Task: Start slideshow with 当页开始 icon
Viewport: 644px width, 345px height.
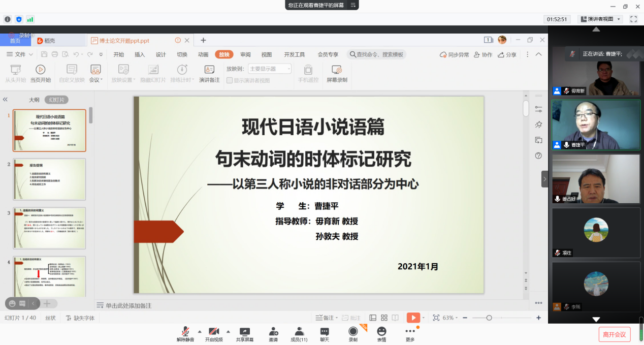Action: (40, 70)
